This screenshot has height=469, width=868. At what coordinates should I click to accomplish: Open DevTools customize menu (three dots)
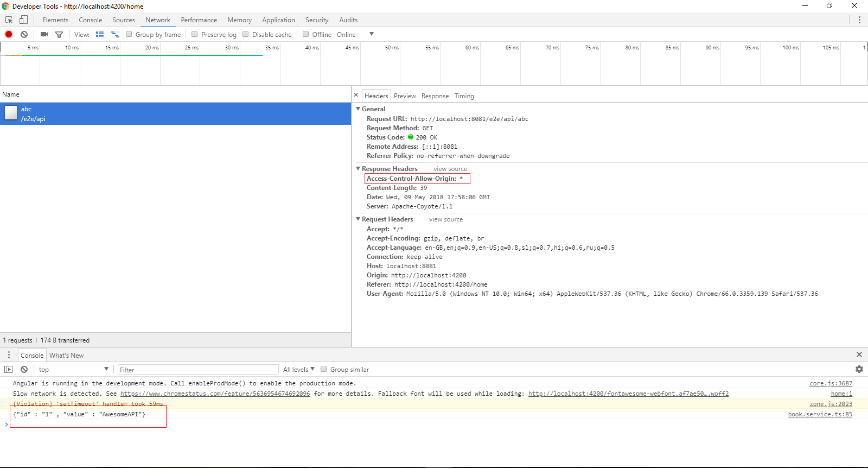point(859,20)
